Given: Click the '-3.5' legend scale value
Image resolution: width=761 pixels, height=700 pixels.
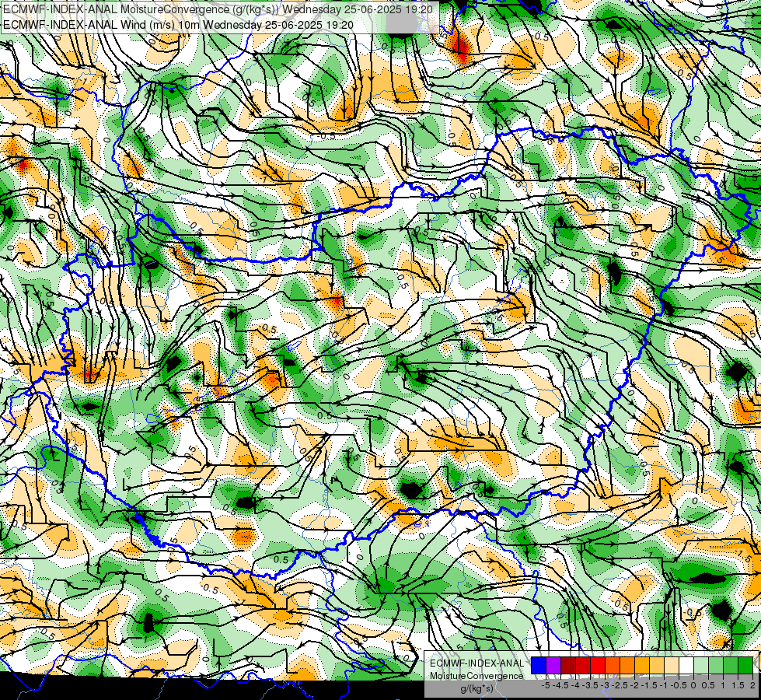Looking at the screenshot, I should (x=591, y=685).
